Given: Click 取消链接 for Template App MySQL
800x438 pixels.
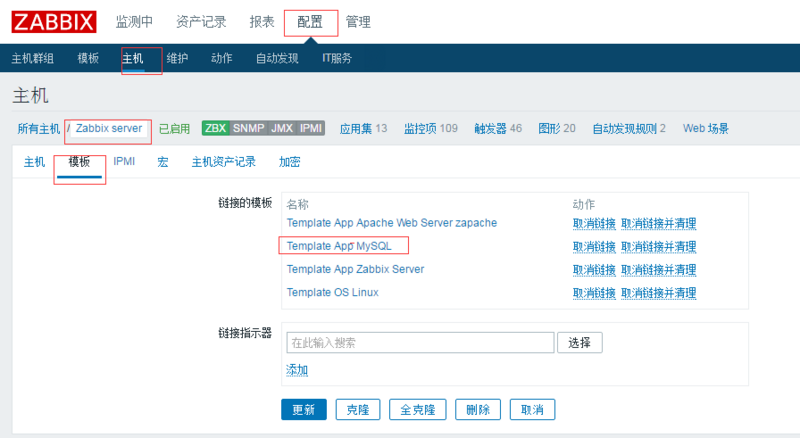Looking at the screenshot, I should pyautogui.click(x=594, y=247).
